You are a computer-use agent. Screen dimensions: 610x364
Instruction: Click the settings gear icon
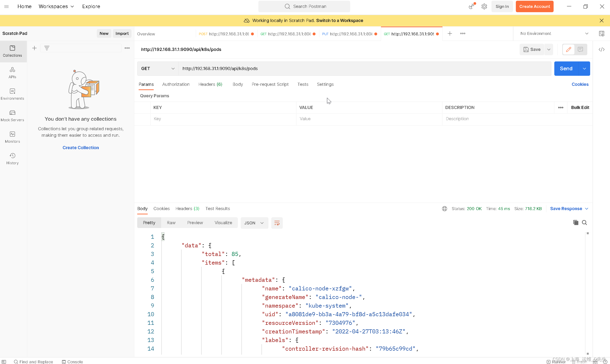click(x=484, y=6)
